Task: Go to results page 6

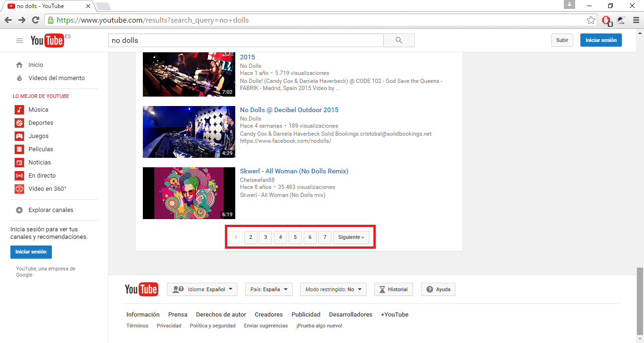Action: click(x=310, y=237)
